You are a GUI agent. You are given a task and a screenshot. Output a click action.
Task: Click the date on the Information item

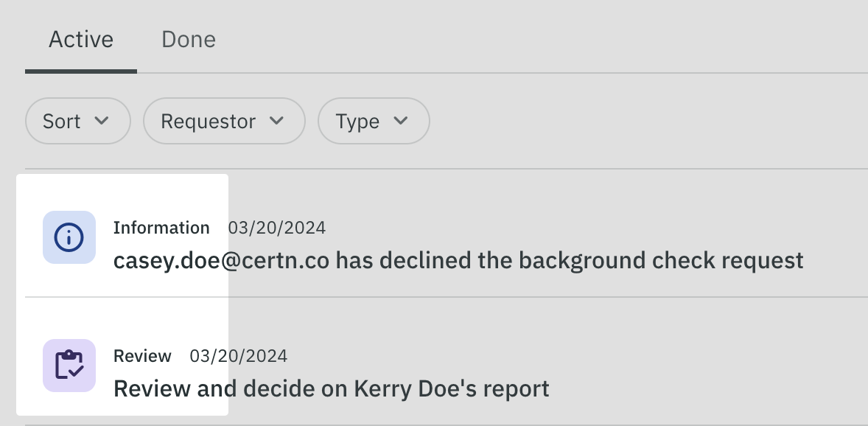276,228
